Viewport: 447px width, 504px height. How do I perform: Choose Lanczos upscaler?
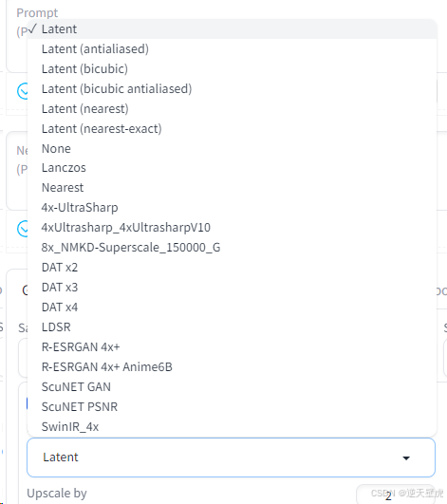[x=232, y=168]
